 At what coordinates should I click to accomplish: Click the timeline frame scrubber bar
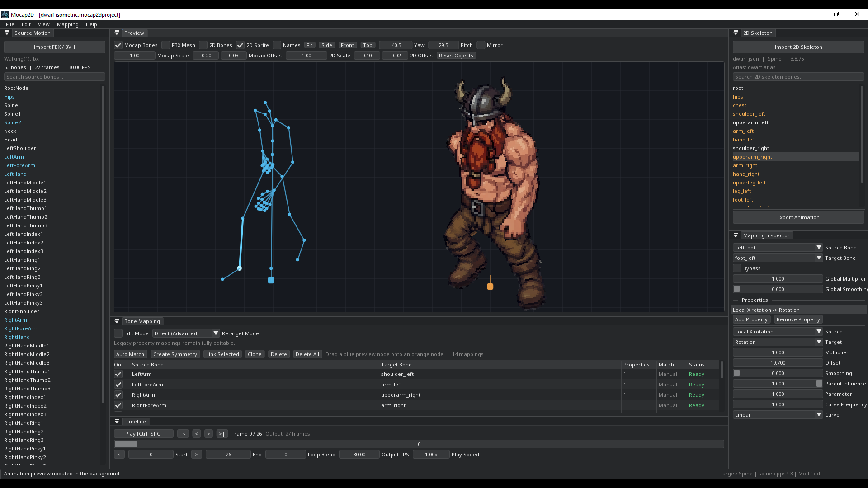click(419, 444)
